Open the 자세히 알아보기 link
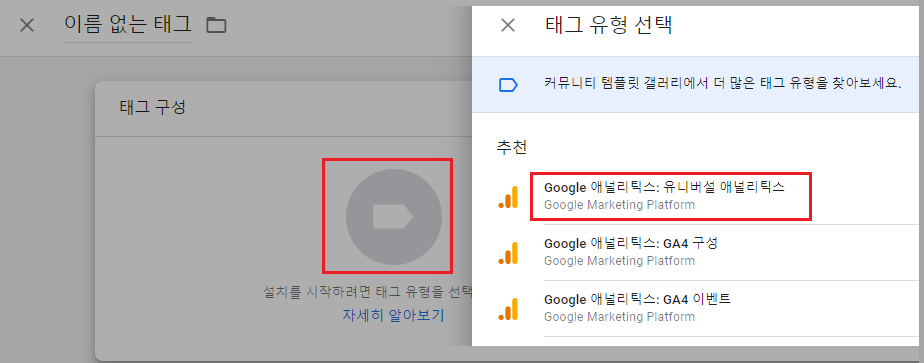Image resolution: width=924 pixels, height=363 pixels. coord(394,315)
